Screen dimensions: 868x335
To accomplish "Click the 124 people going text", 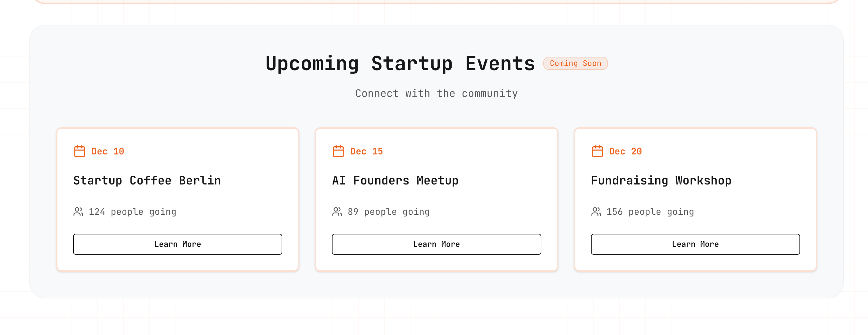I will pyautogui.click(x=132, y=212).
